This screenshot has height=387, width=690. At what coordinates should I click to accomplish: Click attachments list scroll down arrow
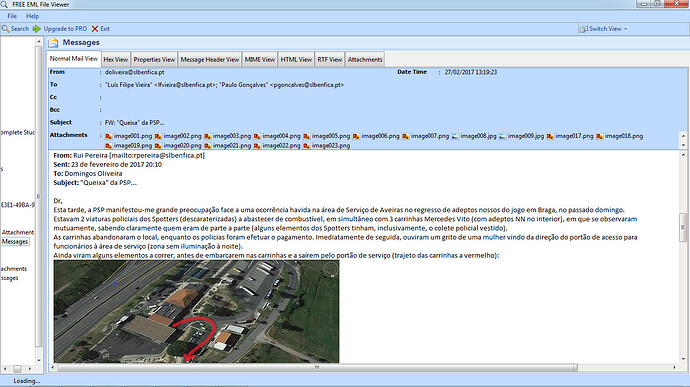683,145
